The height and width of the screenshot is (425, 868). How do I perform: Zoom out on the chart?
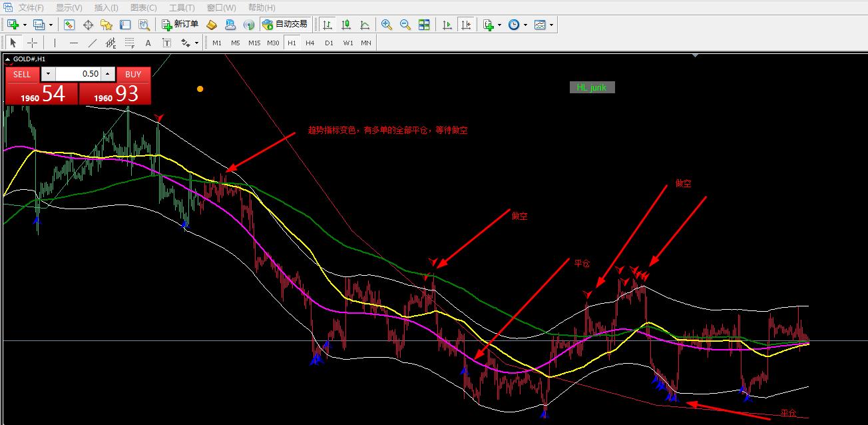coord(405,25)
